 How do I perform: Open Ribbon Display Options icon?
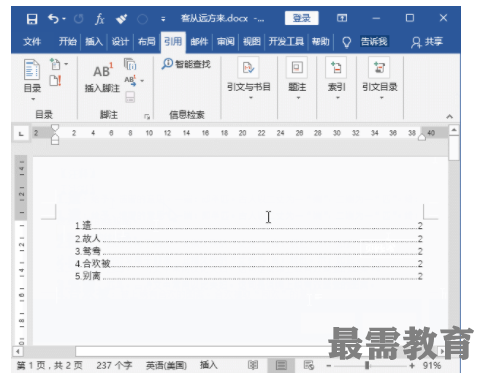[x=342, y=18]
